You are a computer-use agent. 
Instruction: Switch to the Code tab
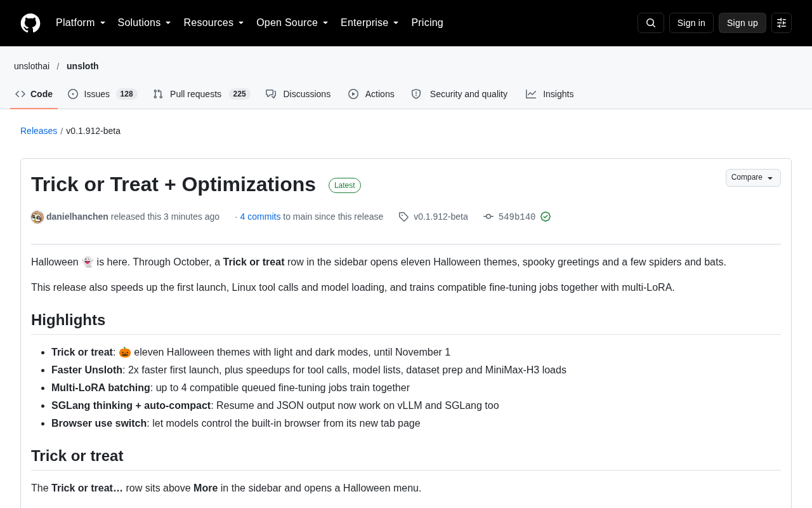click(x=34, y=94)
